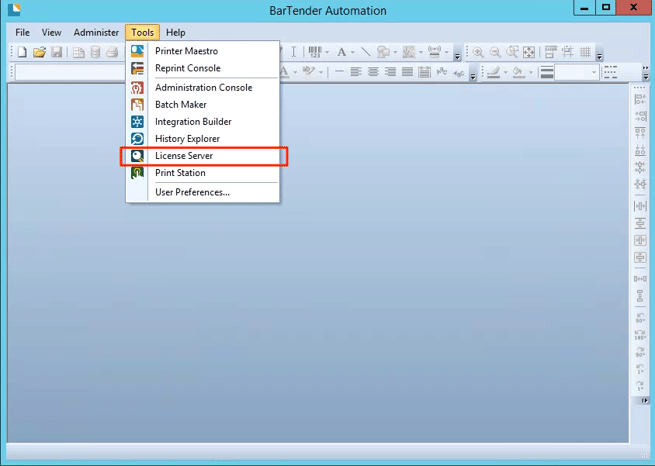Expand the barcode tool dropdown arrow

(328, 52)
